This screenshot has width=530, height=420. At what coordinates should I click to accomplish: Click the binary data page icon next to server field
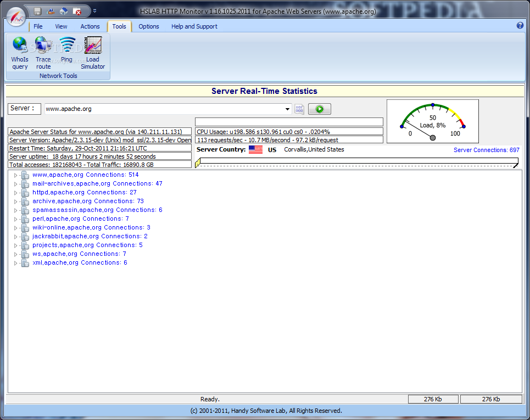[x=299, y=109]
